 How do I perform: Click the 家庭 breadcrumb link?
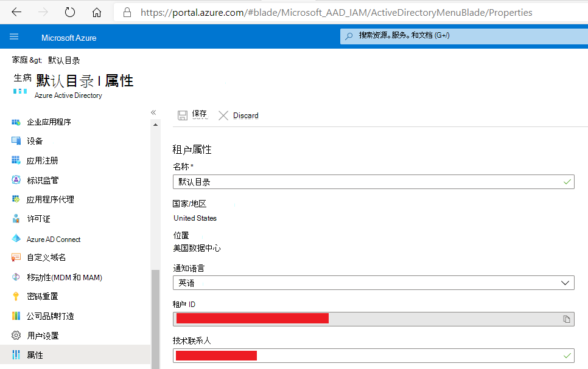click(x=20, y=60)
